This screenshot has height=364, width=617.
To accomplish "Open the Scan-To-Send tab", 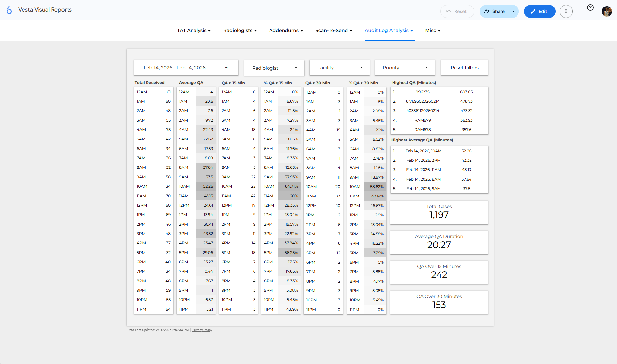I will pos(333,30).
